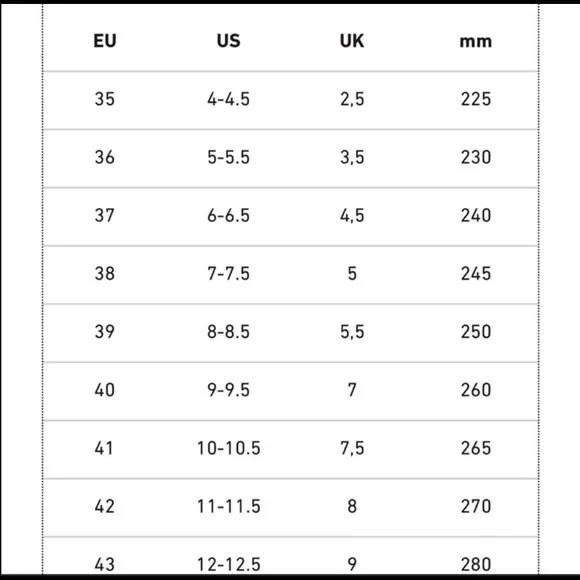The image size is (580, 580).
Task: Select EU size 36 row
Action: pos(290,159)
